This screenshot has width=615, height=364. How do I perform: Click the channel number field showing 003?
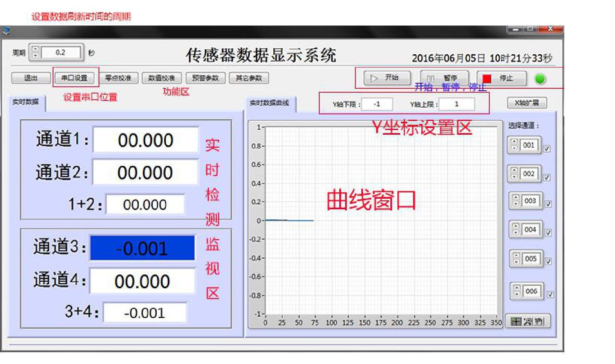pyautogui.click(x=531, y=201)
